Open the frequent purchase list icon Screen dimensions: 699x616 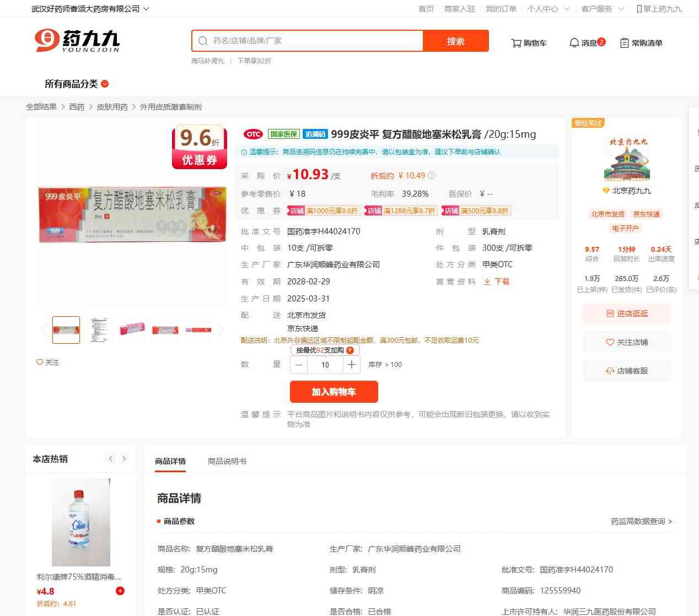click(625, 43)
